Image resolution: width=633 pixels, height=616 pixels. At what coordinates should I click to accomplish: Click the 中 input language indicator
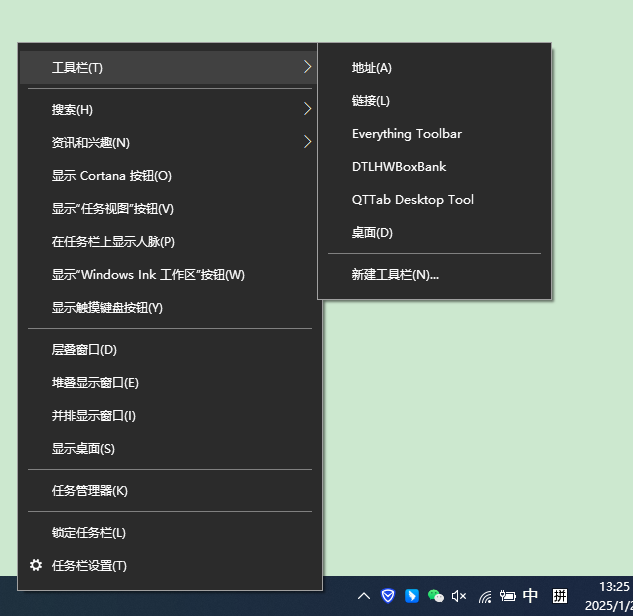click(530, 595)
